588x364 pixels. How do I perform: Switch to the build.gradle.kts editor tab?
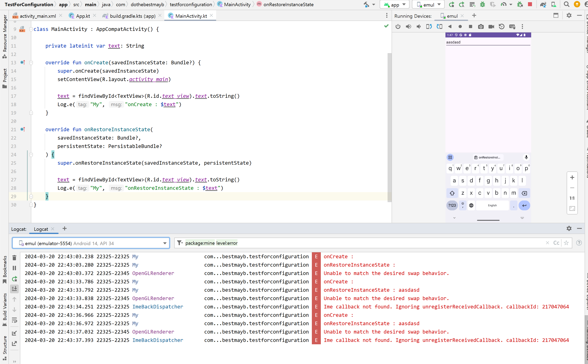(132, 16)
